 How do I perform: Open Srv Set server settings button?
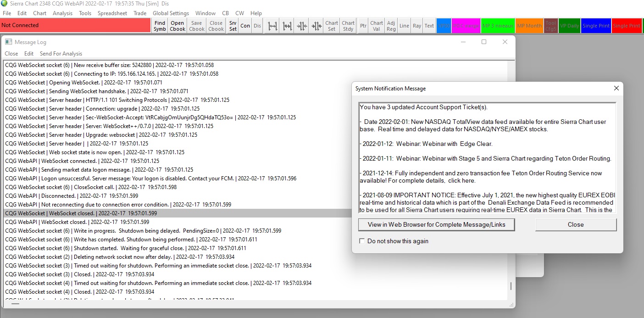[233, 26]
